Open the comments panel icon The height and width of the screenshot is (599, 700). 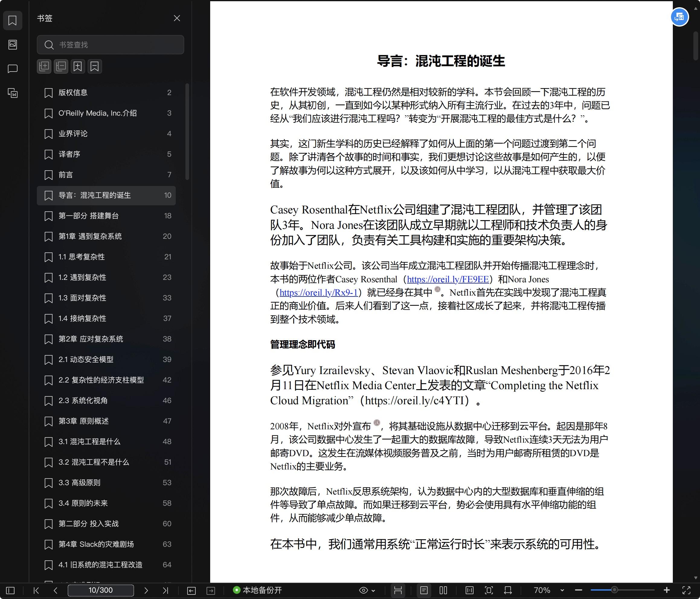(12, 69)
